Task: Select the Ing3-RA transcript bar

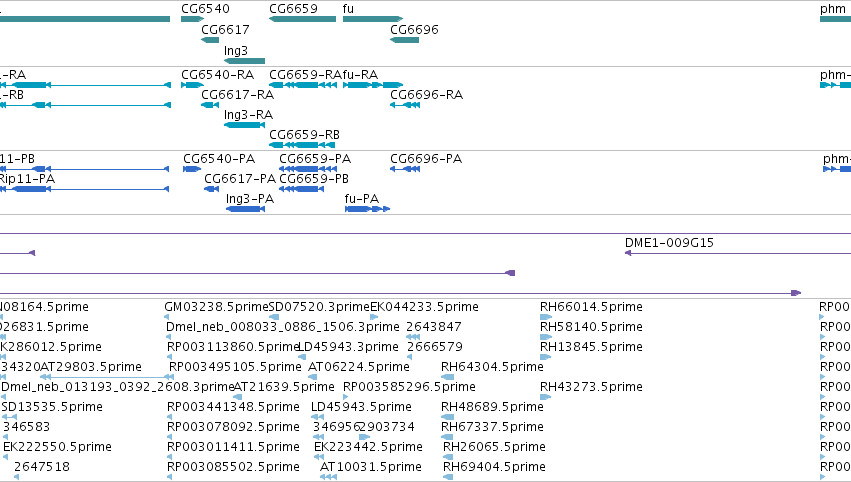Action: click(x=244, y=125)
